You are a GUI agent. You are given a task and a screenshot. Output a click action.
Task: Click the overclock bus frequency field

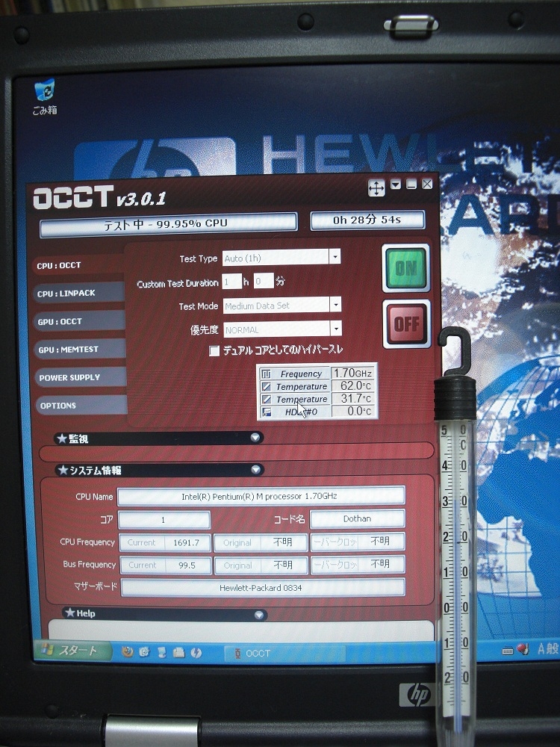tap(358, 564)
